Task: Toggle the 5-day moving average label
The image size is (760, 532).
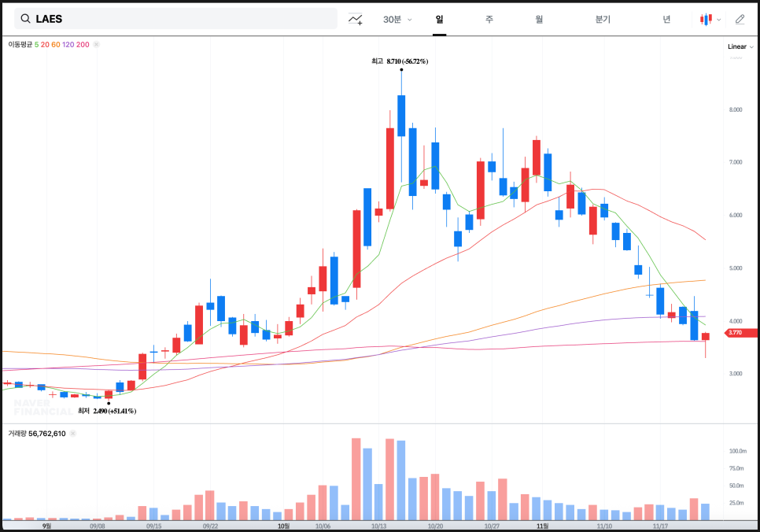Action: pos(36,45)
